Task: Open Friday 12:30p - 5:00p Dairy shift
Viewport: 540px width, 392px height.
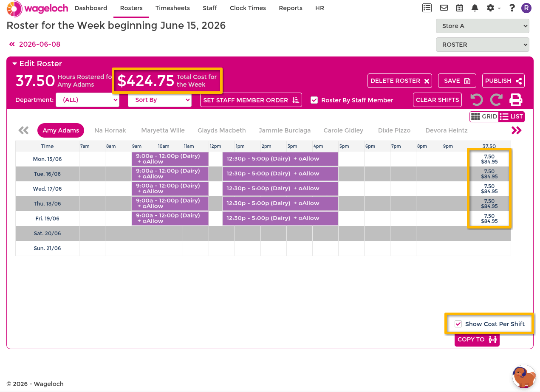Action: (280, 218)
